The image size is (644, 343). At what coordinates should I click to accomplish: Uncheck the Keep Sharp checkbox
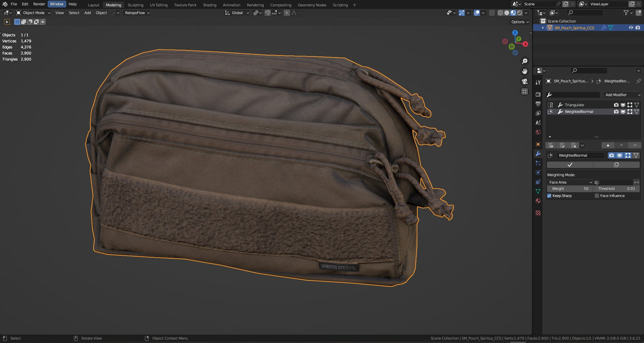pyautogui.click(x=549, y=196)
